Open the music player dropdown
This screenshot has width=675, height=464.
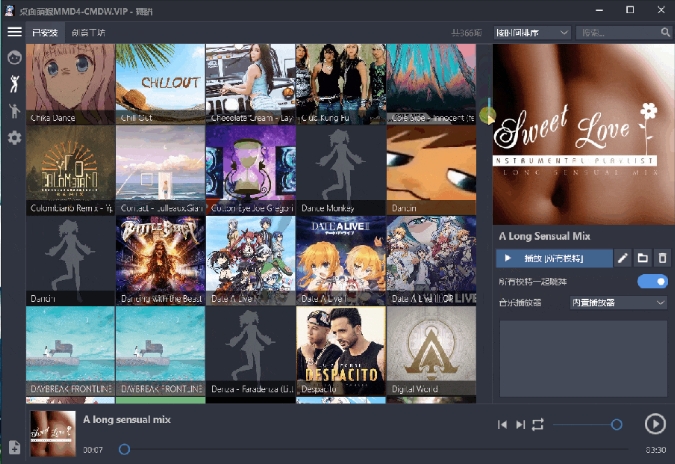click(618, 303)
